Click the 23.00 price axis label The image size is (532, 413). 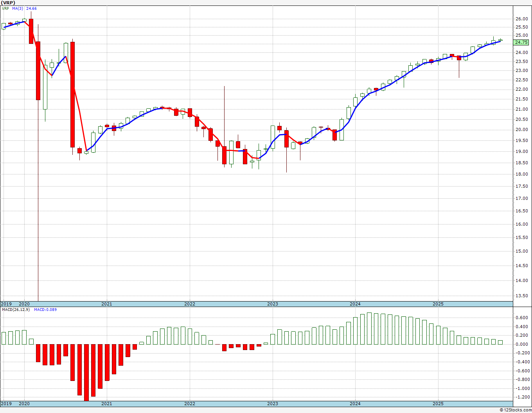pyautogui.click(x=521, y=70)
